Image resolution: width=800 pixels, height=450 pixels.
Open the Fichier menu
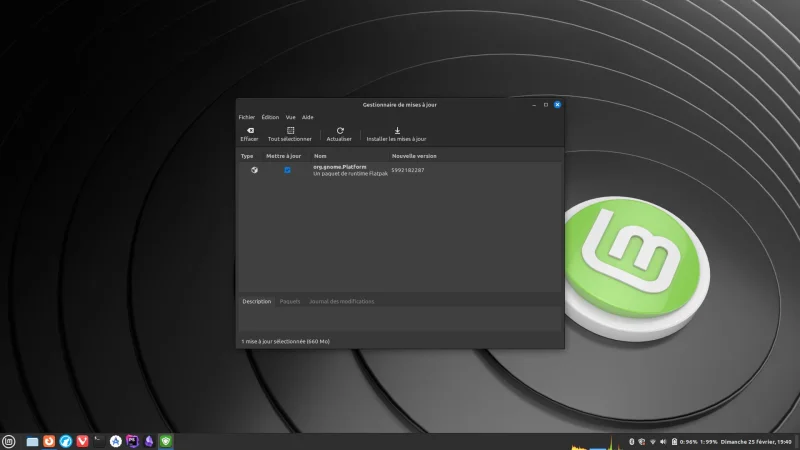(246, 117)
